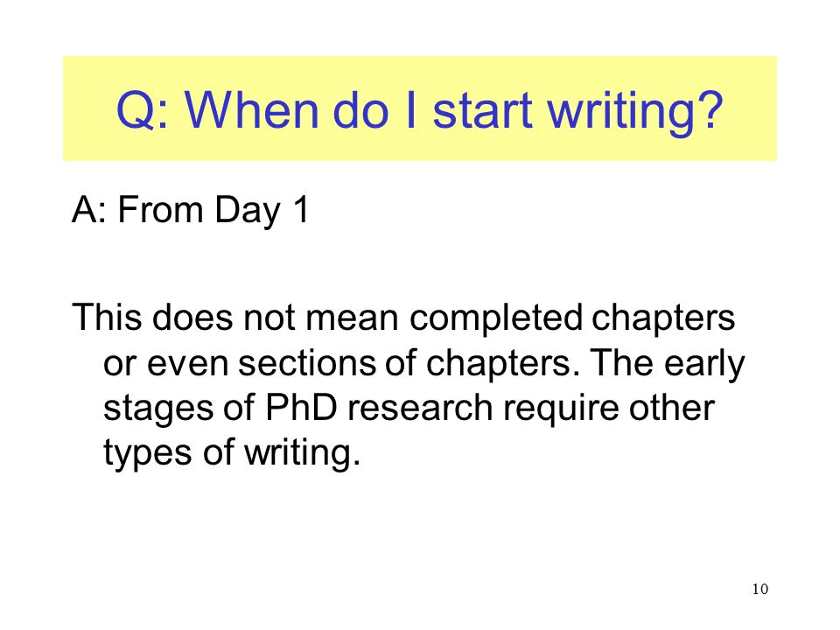Click the slide title 'Q: When do I start writing?'
Viewport: 840px width, 630px height.
click(419, 111)
